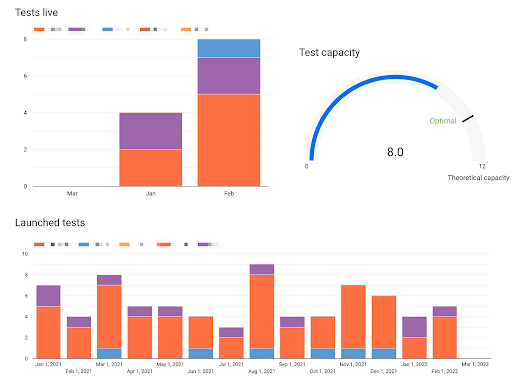Click the Theoretical capacity label
This screenshot has width=512, height=383.
point(478,178)
